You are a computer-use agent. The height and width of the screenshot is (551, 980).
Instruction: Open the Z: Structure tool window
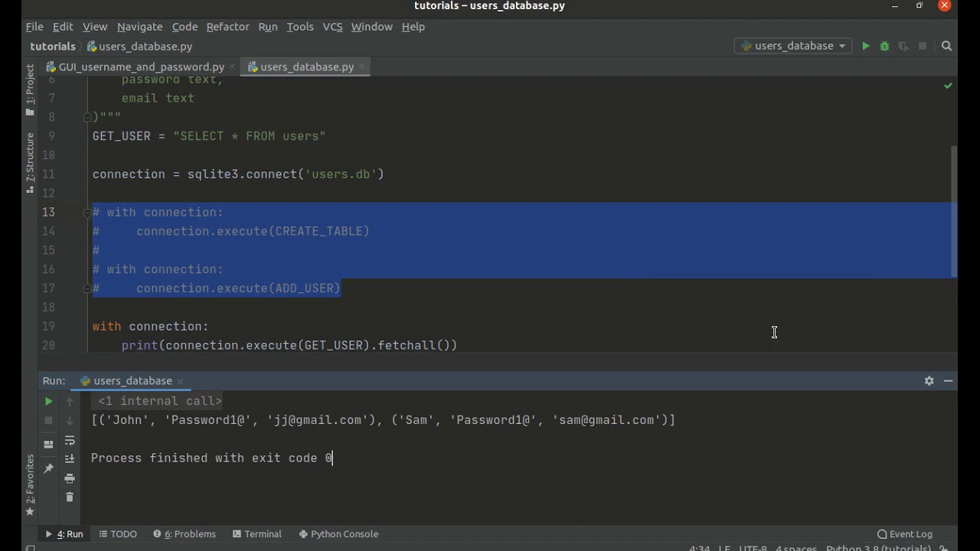coord(30,161)
